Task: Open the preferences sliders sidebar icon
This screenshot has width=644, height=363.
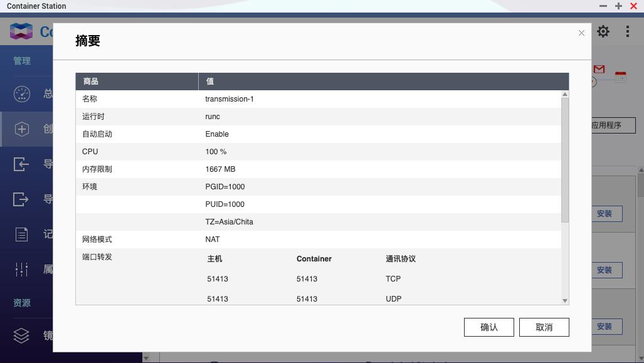Action: [x=21, y=270]
